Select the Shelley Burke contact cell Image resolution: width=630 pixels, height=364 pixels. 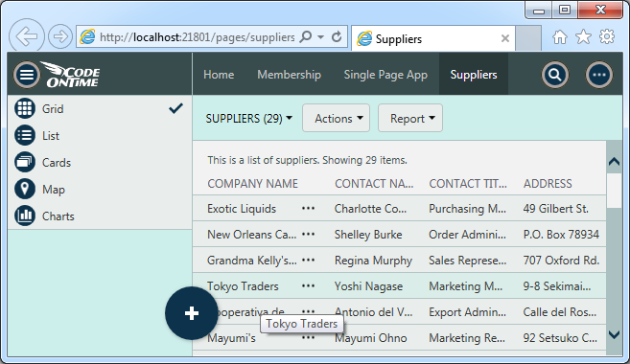368,235
